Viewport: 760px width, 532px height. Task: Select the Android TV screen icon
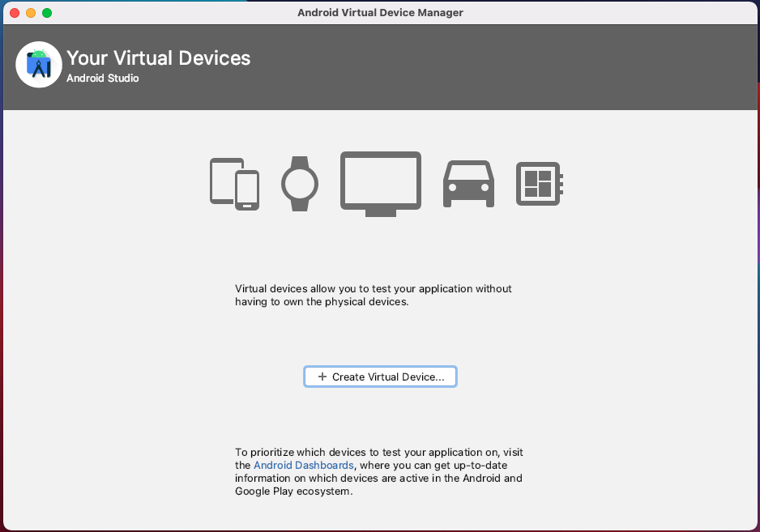tap(381, 184)
